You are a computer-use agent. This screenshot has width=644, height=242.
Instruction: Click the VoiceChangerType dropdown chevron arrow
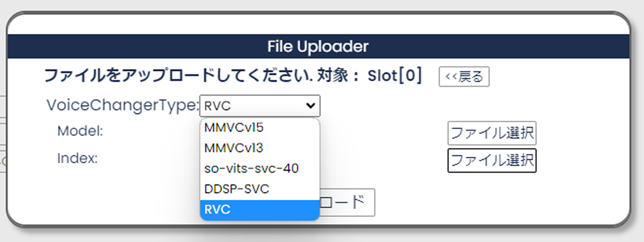(x=310, y=106)
